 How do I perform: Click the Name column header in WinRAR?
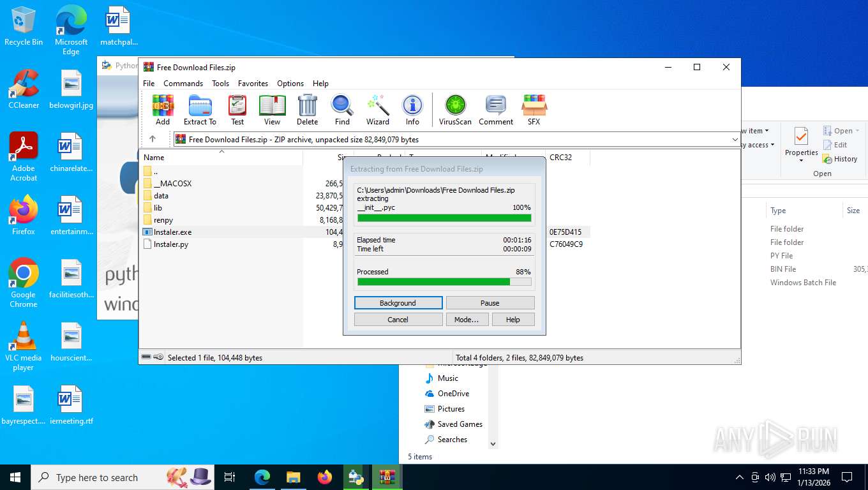(x=221, y=157)
